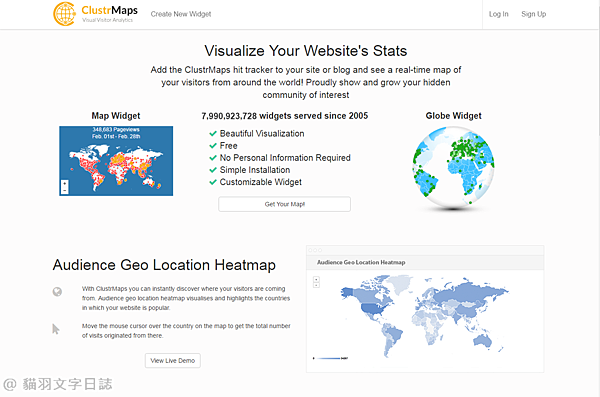Click the checkmark beside Simple Installation
The height and width of the screenshot is (397, 600).
(213, 170)
